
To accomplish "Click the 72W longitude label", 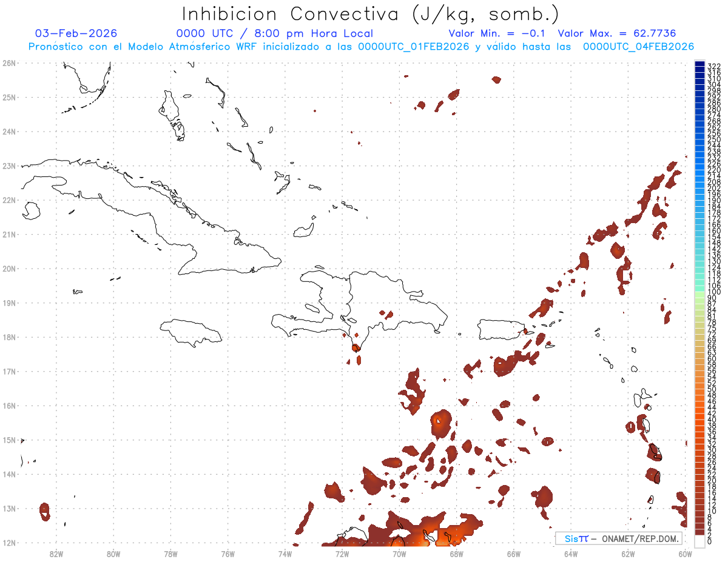I will tap(342, 554).
